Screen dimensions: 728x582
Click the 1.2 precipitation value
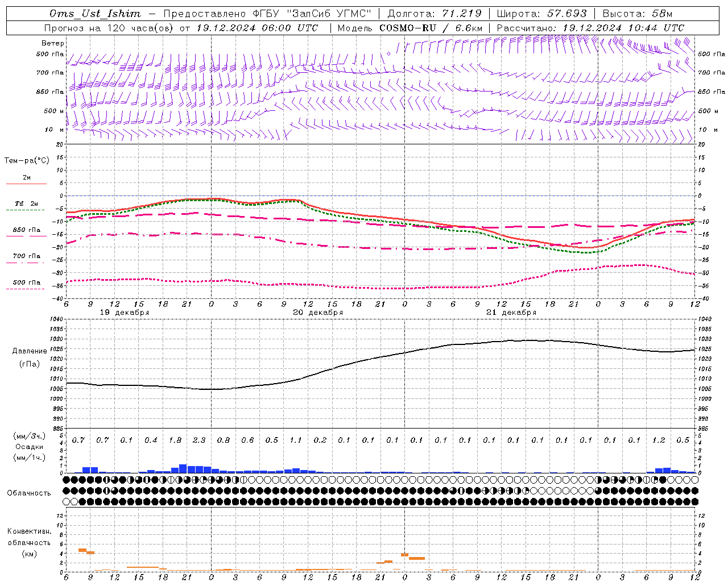(659, 440)
